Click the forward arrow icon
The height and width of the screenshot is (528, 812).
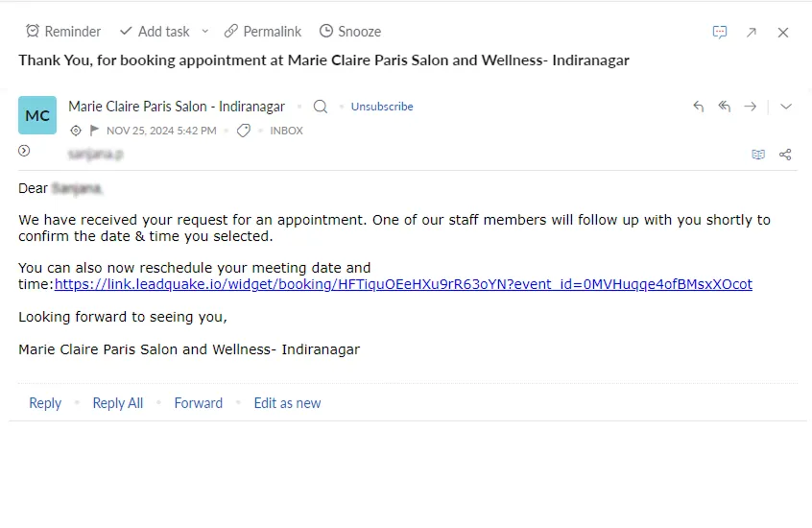pos(751,107)
